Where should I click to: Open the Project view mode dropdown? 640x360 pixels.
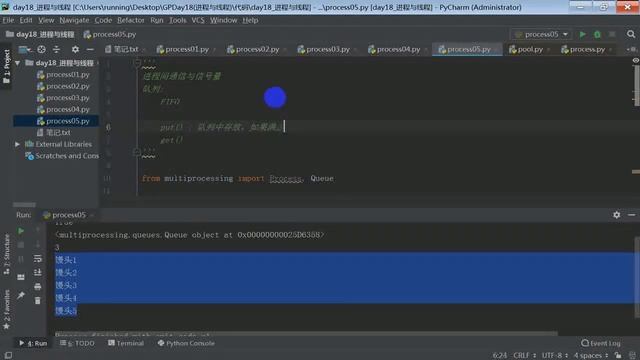coord(24,49)
